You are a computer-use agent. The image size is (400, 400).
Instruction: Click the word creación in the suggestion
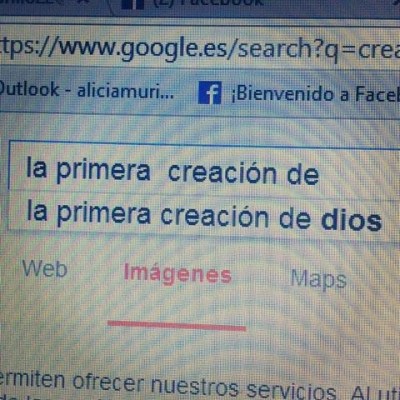pos(215,216)
